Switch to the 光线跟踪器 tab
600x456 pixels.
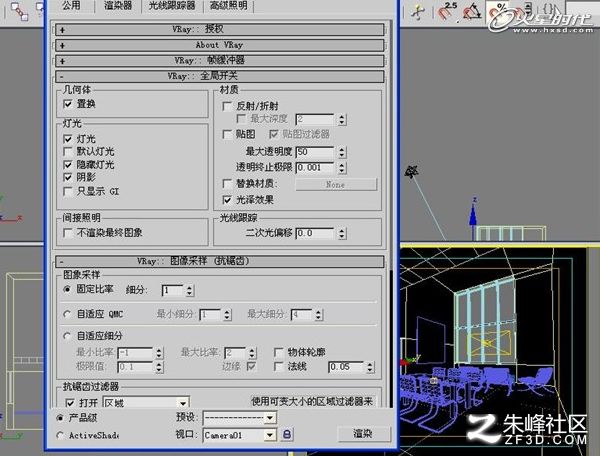[x=172, y=6]
